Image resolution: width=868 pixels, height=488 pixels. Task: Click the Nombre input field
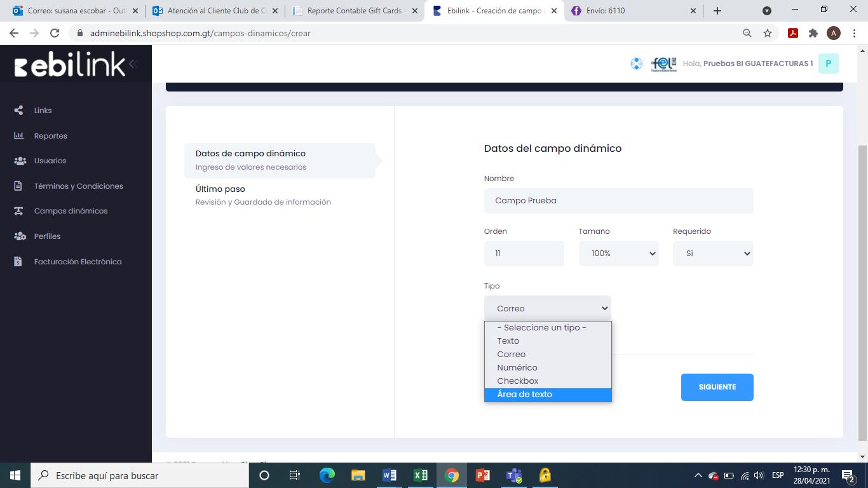click(618, 201)
